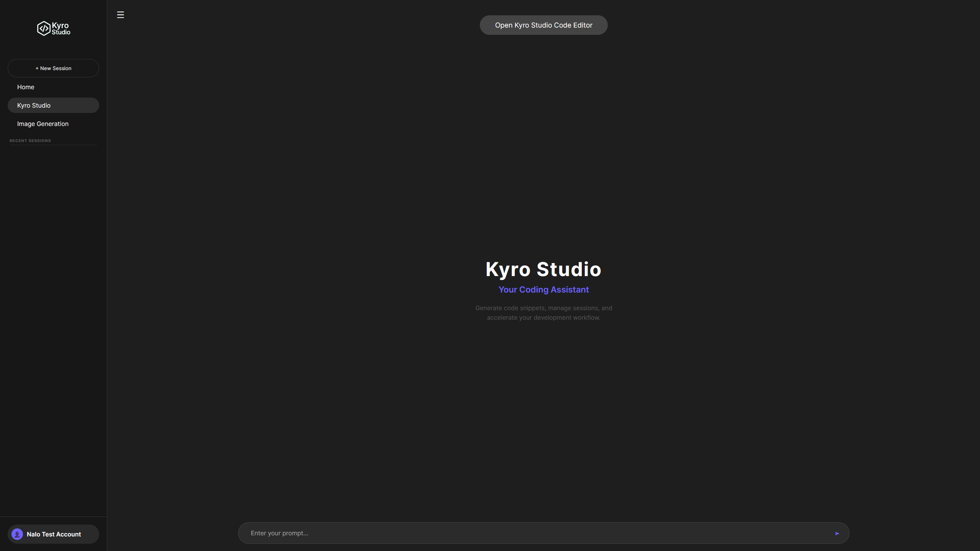Image resolution: width=980 pixels, height=551 pixels.
Task: Click the workflow description text
Action: 543,312
